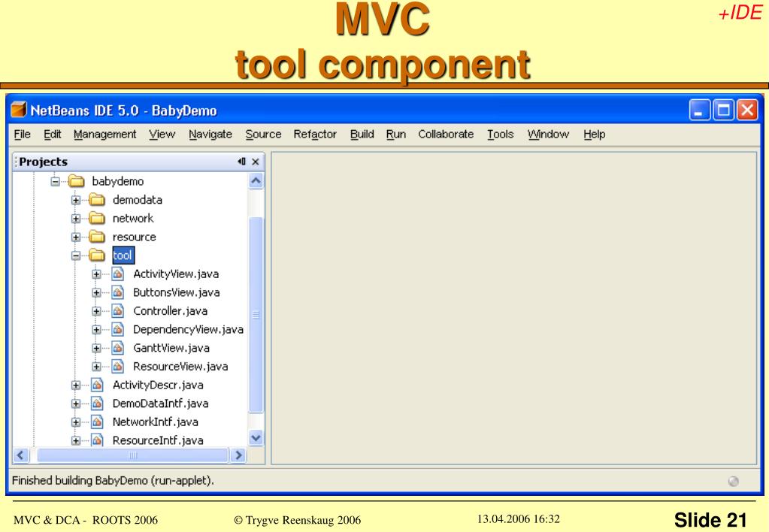Expand NetworkIntf.java node
Image resolution: width=769 pixels, height=532 pixels.
pos(76,422)
